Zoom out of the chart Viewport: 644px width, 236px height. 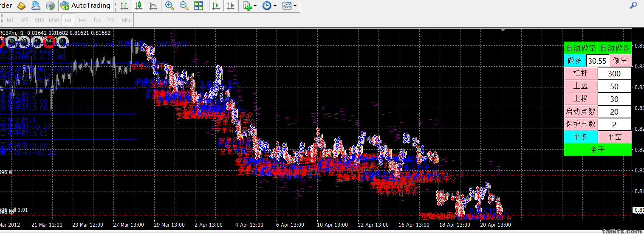coord(184,6)
